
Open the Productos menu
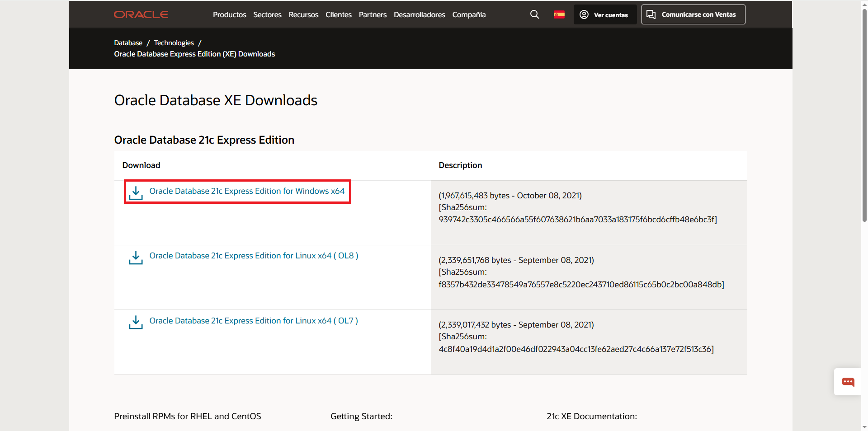[229, 14]
